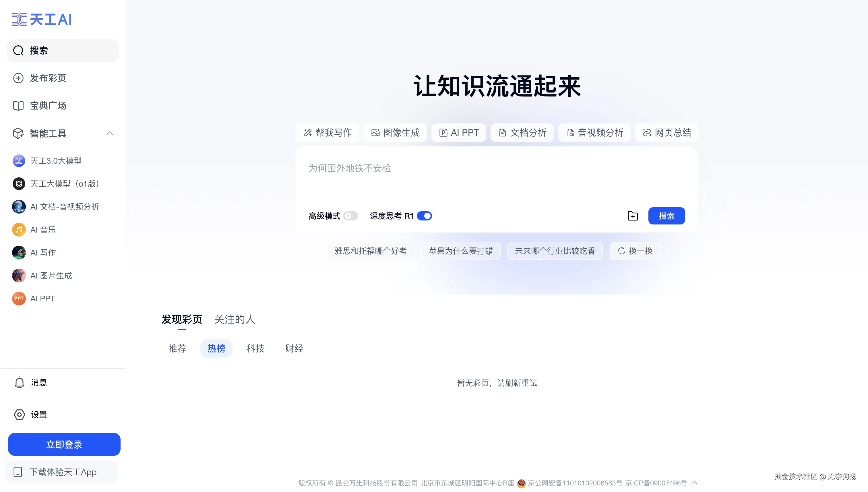Switch to the 关注的人 tab
868x492 pixels.
pyautogui.click(x=235, y=319)
